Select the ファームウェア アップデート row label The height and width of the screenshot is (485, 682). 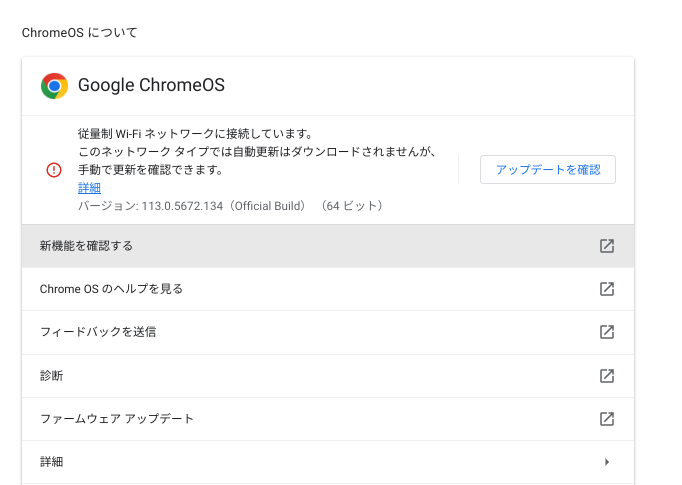pos(117,419)
